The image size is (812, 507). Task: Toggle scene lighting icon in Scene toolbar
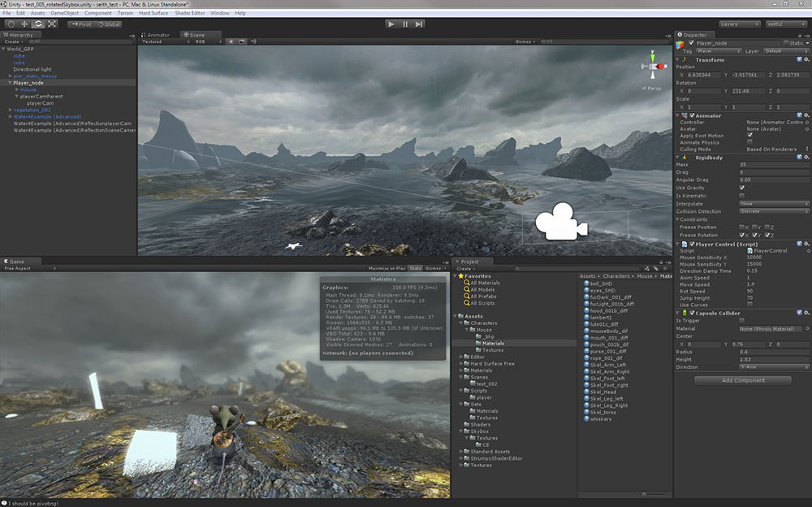pyautogui.click(x=231, y=41)
